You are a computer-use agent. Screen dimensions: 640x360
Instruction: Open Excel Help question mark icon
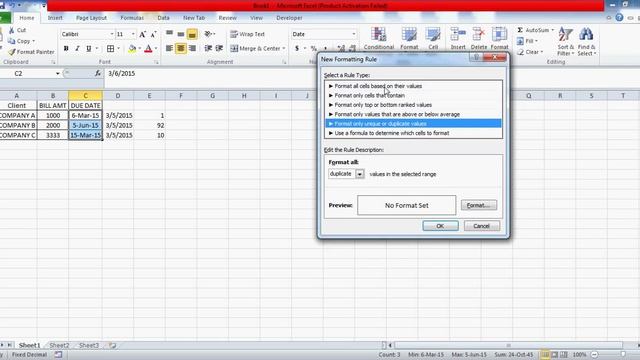619,18
